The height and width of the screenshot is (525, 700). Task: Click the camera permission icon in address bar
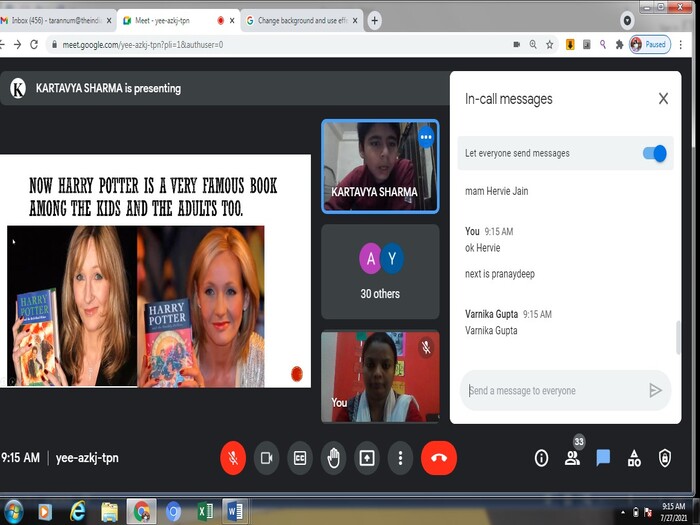(x=517, y=45)
